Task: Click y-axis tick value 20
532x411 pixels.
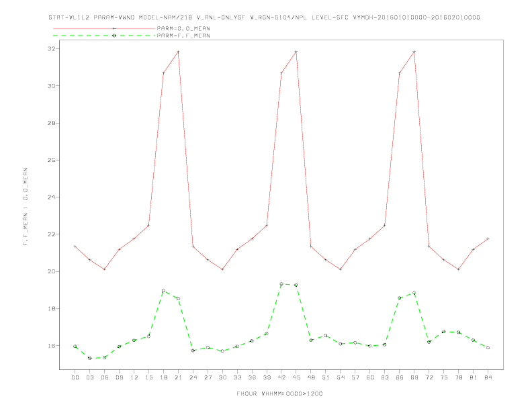Action: [52, 271]
